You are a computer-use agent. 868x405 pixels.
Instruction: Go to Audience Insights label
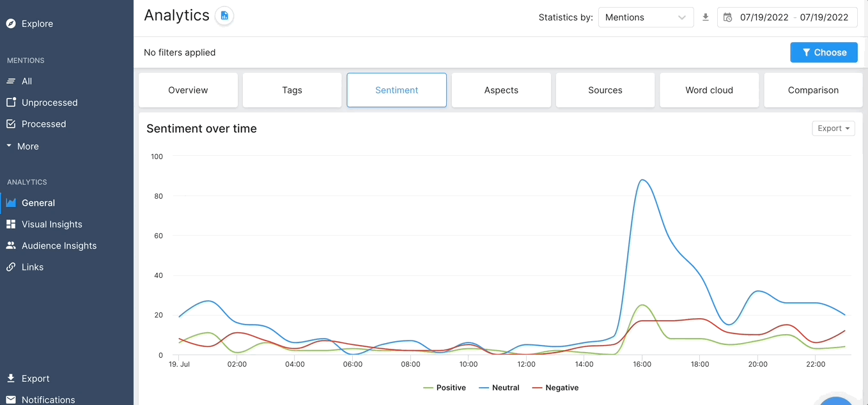pos(59,245)
